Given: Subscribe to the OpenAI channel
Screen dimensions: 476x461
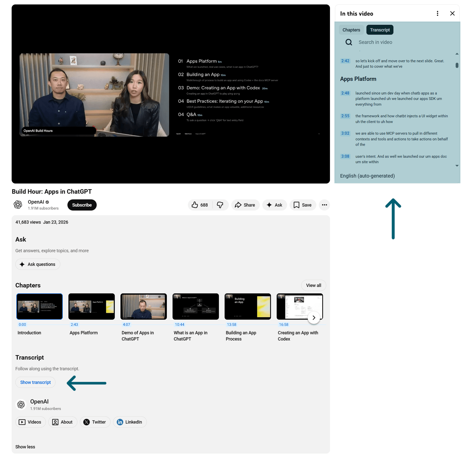Looking at the screenshot, I should (82, 205).
